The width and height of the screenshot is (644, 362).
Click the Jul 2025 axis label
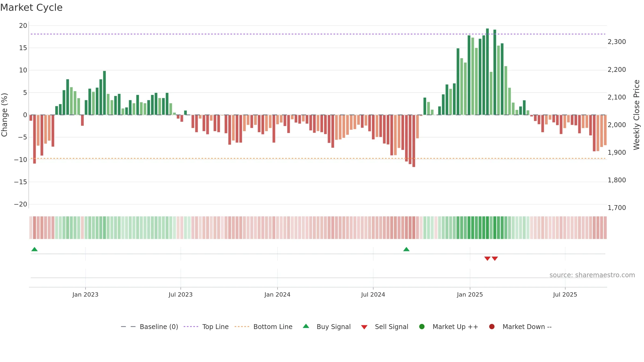tap(565, 295)
